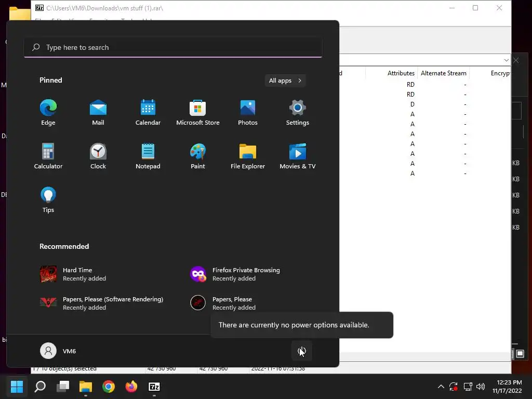Open the Paint app
532x399 pixels.
tap(198, 156)
